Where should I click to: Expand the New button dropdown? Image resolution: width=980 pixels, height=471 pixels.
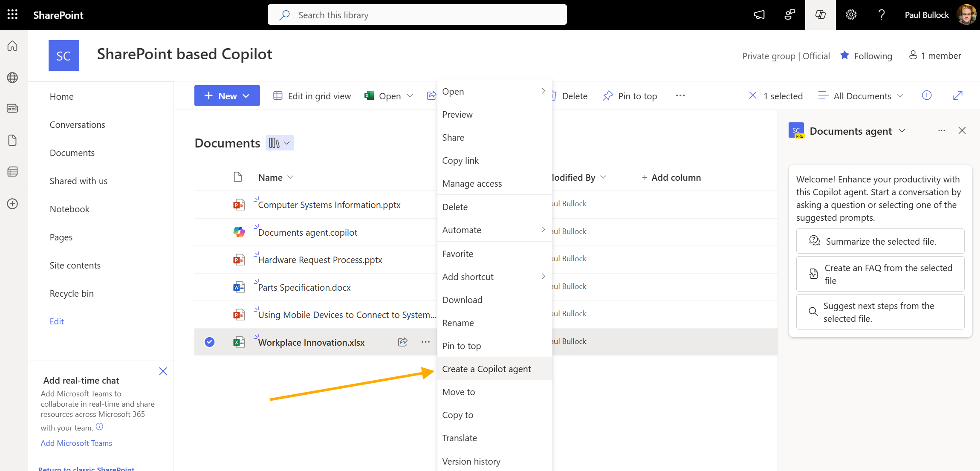(x=246, y=95)
